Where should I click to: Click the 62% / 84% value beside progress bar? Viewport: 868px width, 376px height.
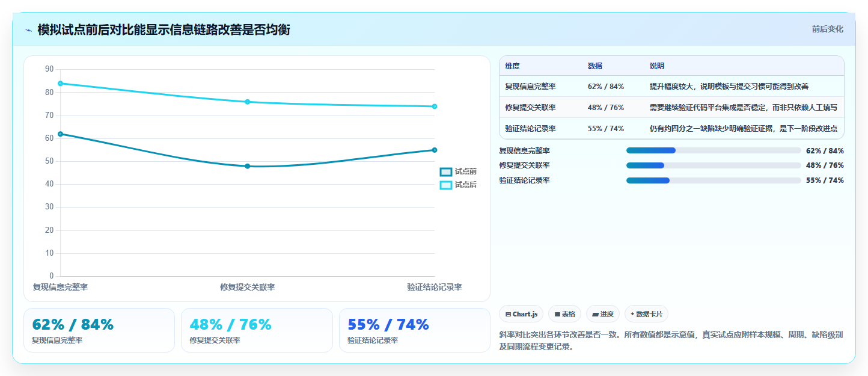(825, 151)
